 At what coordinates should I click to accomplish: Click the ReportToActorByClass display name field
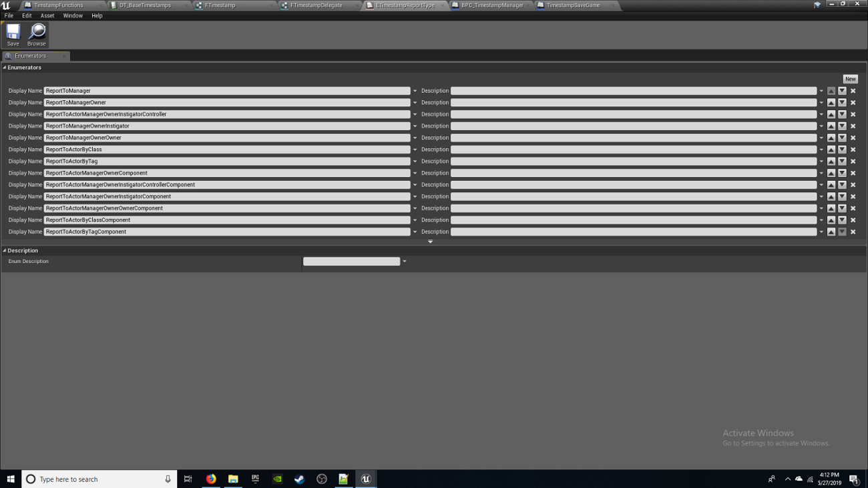(227, 149)
